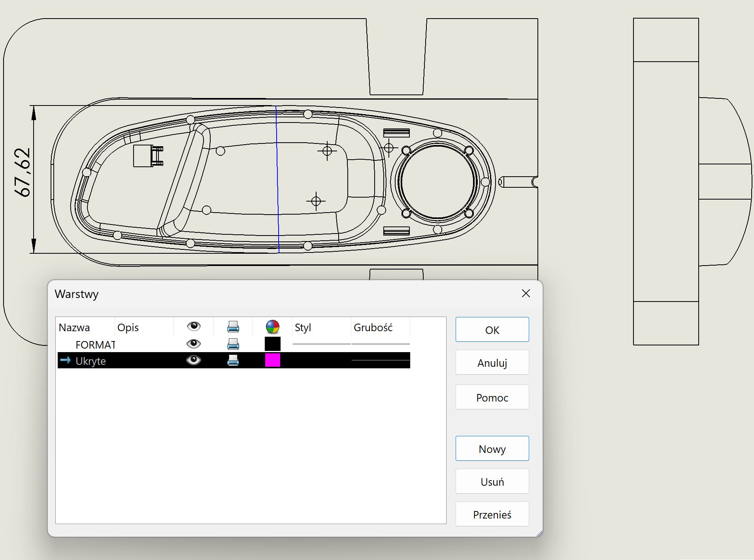The width and height of the screenshot is (754, 560).
Task: Hide the Ukryte layer using eye icon
Action: click(194, 360)
